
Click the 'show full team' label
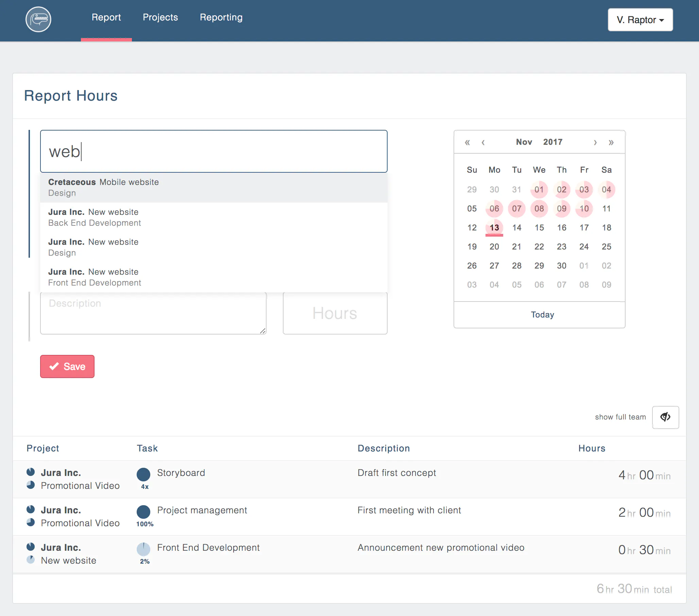pos(620,417)
